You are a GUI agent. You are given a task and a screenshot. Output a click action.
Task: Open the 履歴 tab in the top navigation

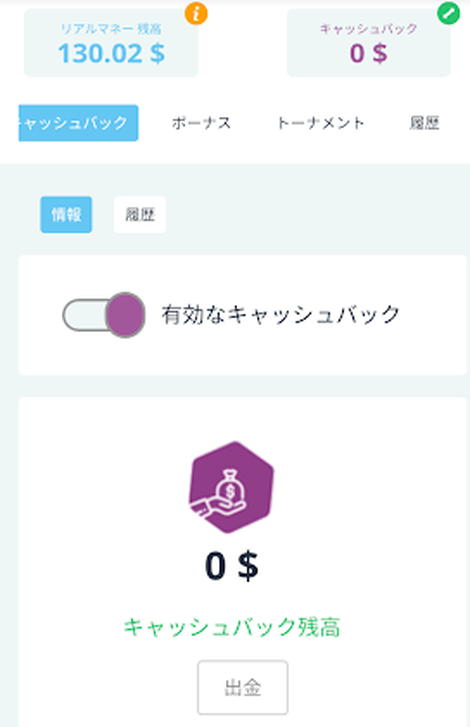pyautogui.click(x=424, y=123)
